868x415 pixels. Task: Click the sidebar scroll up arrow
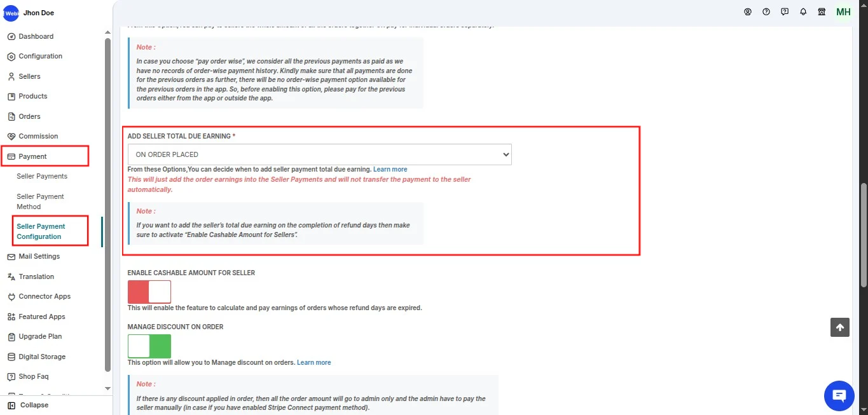pyautogui.click(x=107, y=33)
